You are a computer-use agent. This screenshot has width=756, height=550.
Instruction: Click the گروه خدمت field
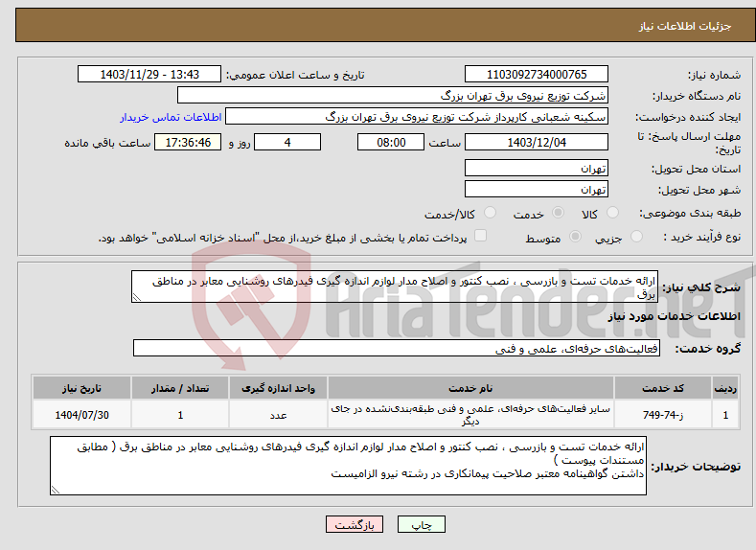point(397,348)
